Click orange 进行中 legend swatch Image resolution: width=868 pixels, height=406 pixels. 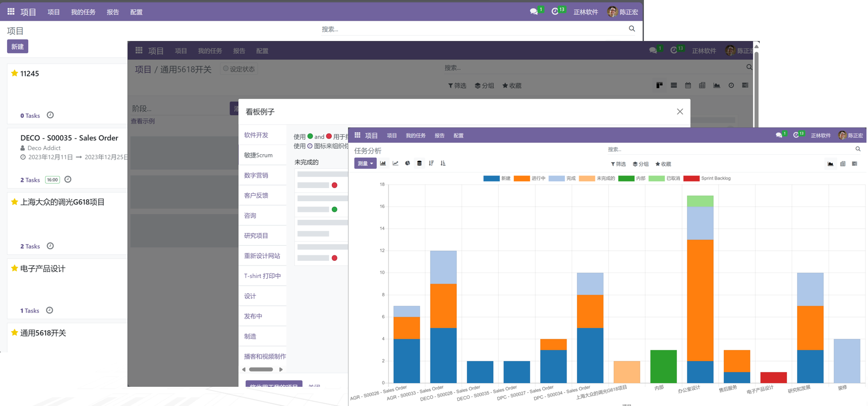pyautogui.click(x=521, y=178)
